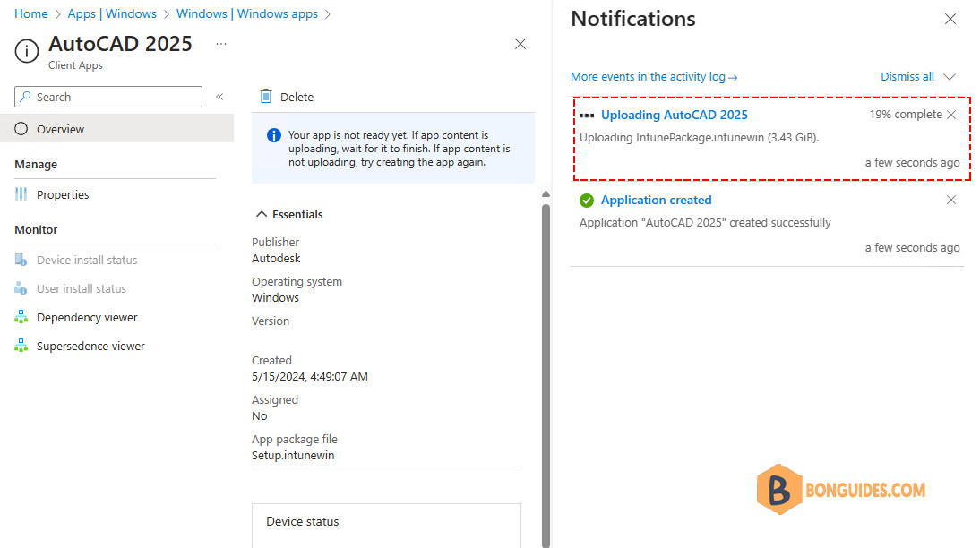Click the Properties bars icon

pyautogui.click(x=21, y=194)
